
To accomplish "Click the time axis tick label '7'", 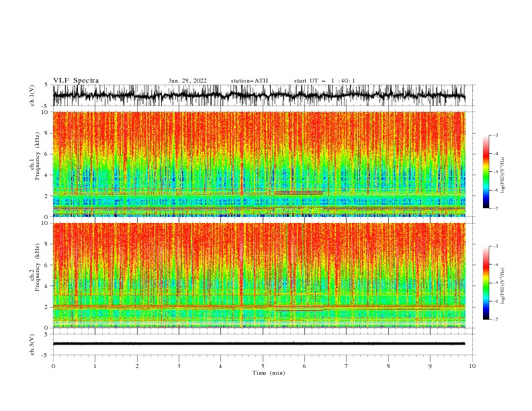I will 347,366.
